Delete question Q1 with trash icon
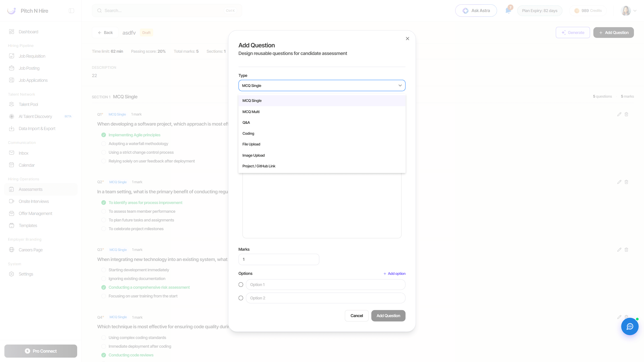Image resolution: width=644 pixels, height=362 pixels. click(627, 114)
